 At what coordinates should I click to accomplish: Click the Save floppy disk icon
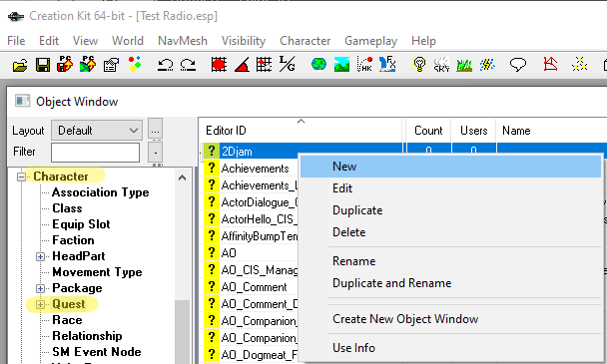pos(43,65)
